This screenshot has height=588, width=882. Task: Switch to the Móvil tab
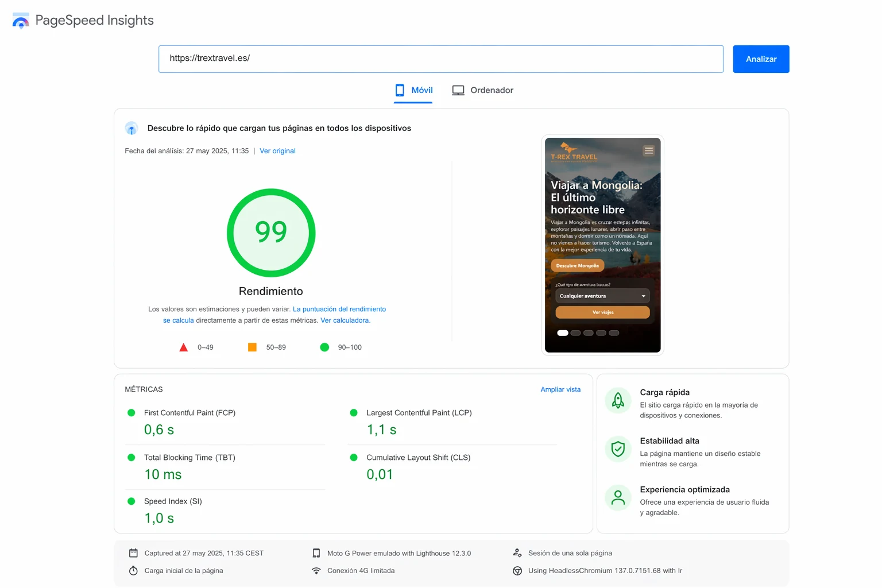point(413,90)
